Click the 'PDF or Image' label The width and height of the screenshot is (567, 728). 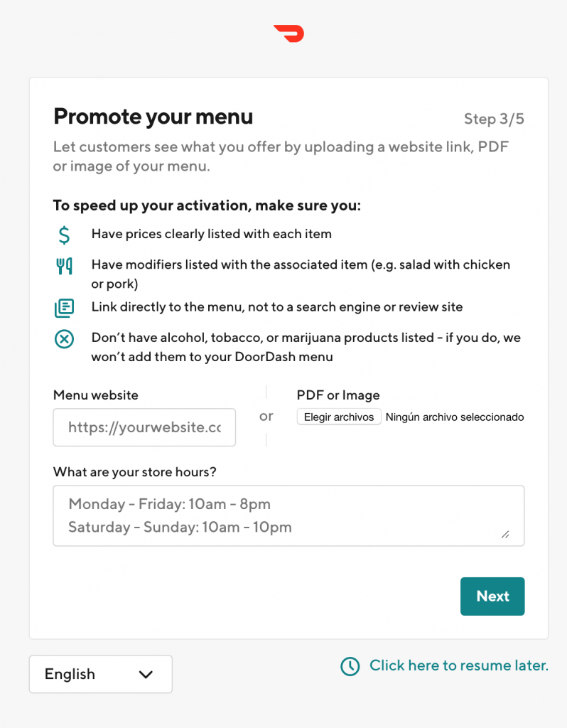click(338, 395)
